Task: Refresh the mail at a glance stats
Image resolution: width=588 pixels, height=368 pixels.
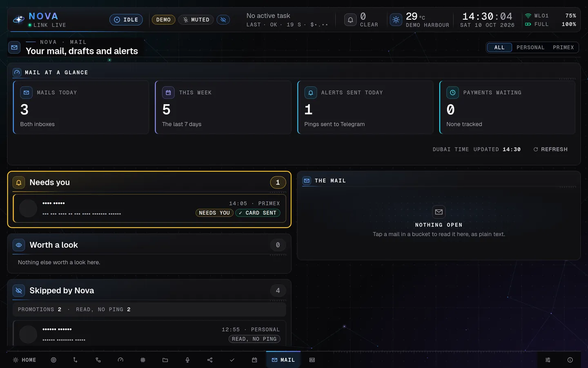Action: [x=550, y=149]
